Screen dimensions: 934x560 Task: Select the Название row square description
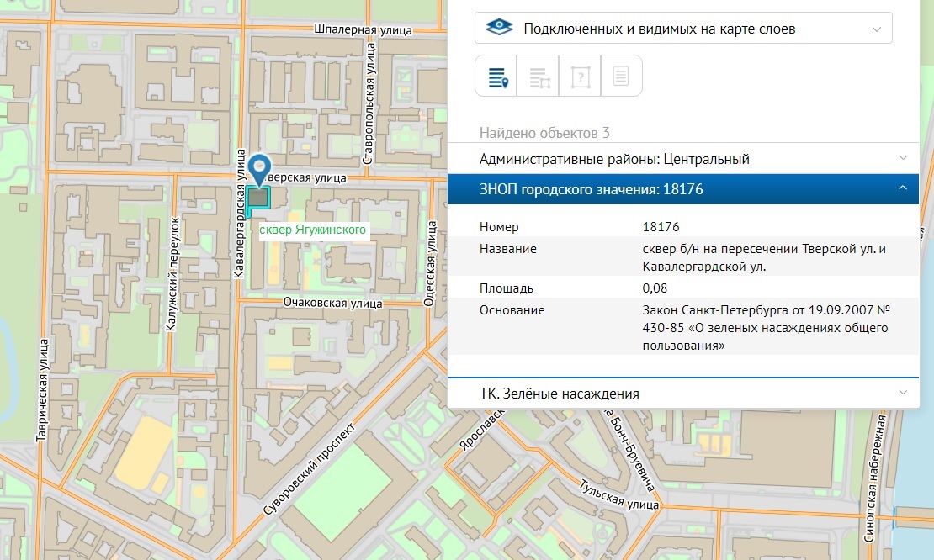click(x=763, y=257)
